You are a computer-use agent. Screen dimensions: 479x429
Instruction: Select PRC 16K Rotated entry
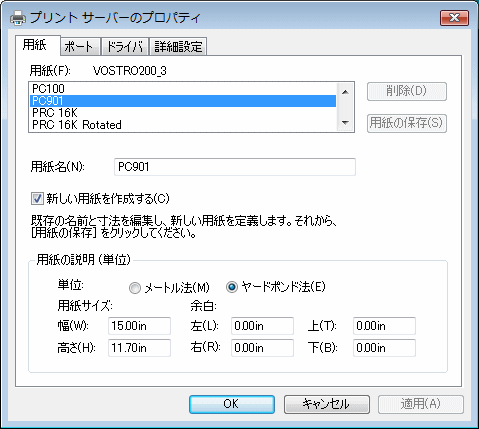[x=183, y=125]
